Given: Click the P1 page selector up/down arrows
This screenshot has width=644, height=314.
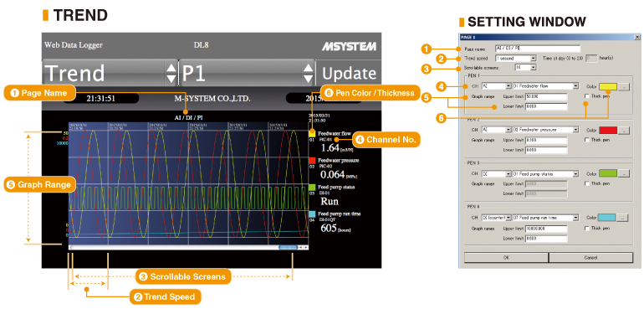Looking at the screenshot, I should (308, 74).
